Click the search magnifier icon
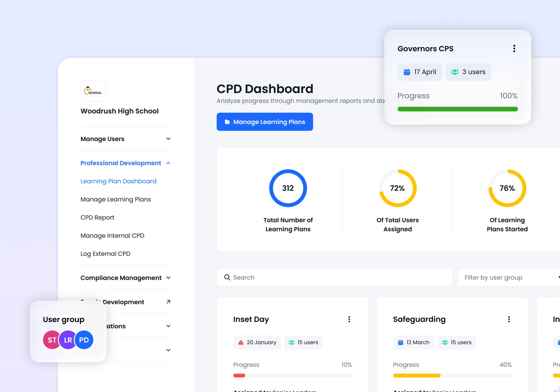Image resolution: width=560 pixels, height=392 pixels. (227, 277)
